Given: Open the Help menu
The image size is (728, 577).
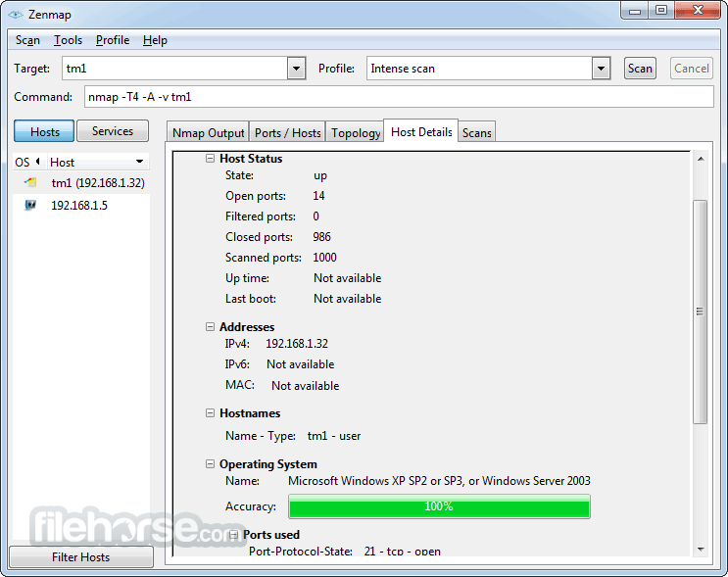Looking at the screenshot, I should point(155,40).
